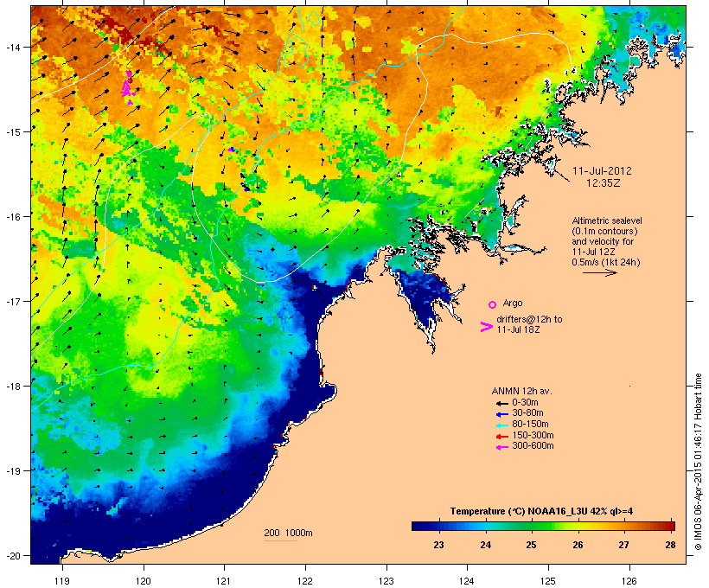Click the drifters@12h legend text
709x588 pixels.
pos(529,324)
